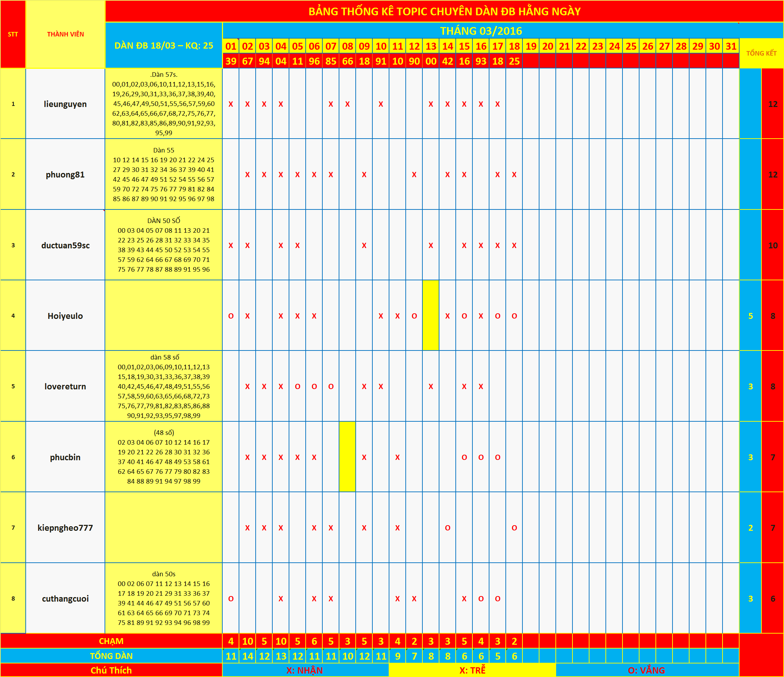
Task: Click lieunguyen's X mark on day 01
Action: [231, 104]
